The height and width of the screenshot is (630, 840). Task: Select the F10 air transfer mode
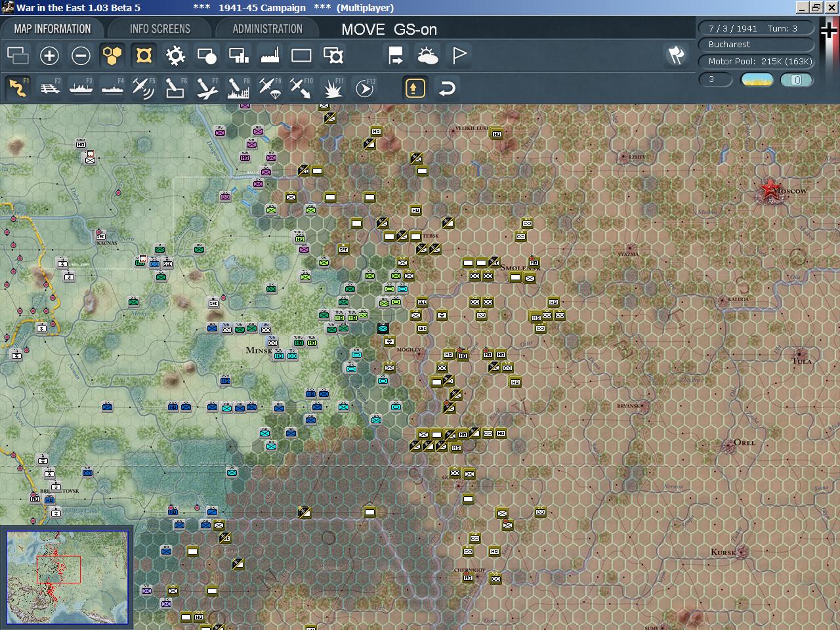[301, 88]
